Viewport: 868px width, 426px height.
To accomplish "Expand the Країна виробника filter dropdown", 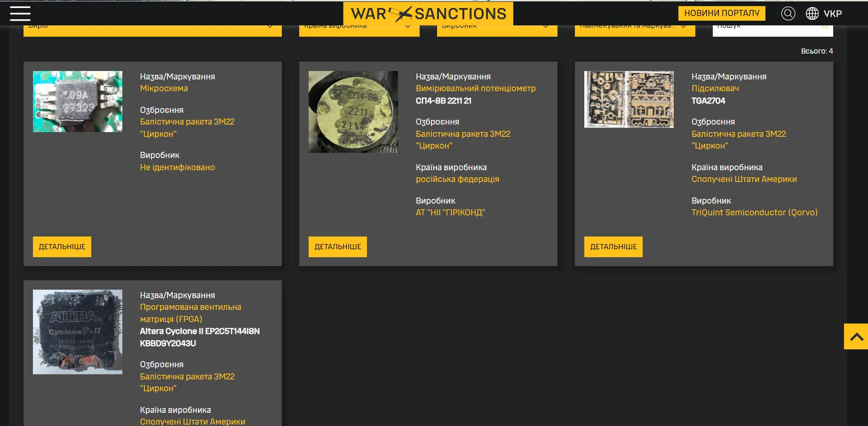I will (x=359, y=30).
